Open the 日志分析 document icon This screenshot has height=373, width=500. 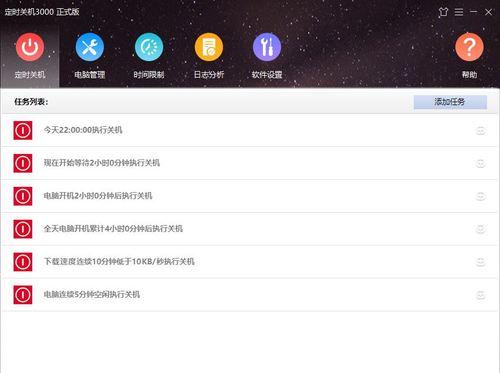[209, 47]
